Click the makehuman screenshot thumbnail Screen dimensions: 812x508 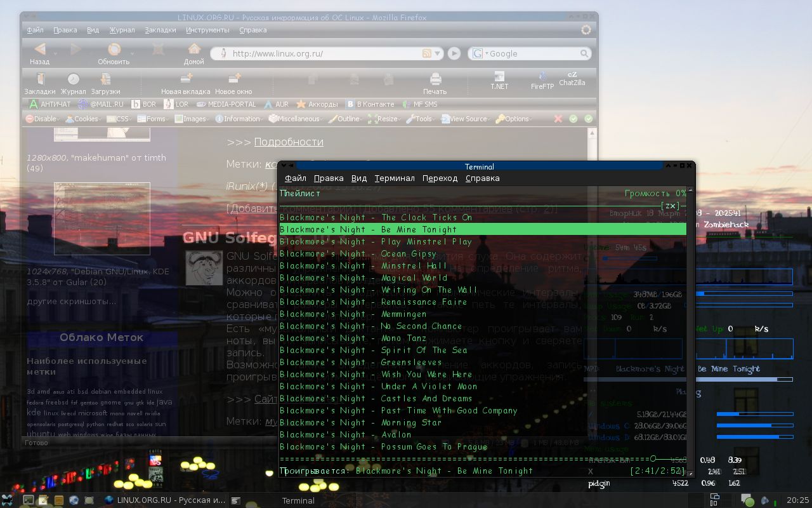(x=102, y=133)
